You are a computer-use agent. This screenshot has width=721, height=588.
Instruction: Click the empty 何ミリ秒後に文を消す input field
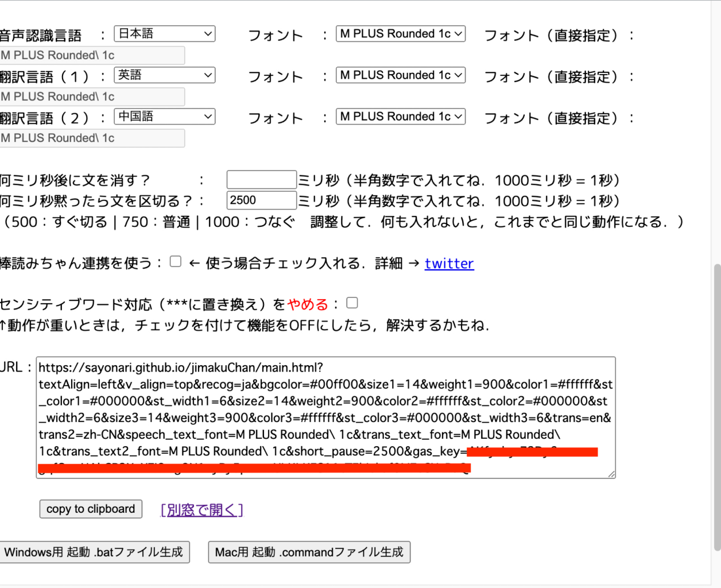click(261, 180)
